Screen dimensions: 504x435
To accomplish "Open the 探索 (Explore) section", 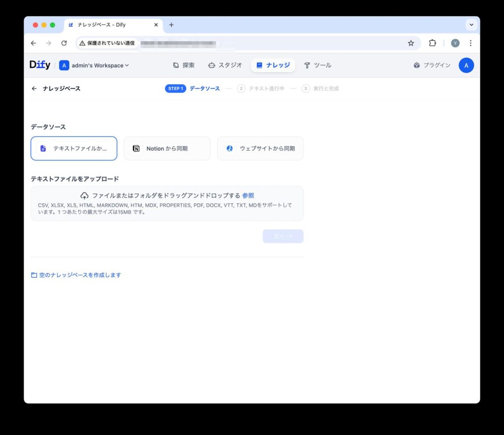I will pos(184,64).
